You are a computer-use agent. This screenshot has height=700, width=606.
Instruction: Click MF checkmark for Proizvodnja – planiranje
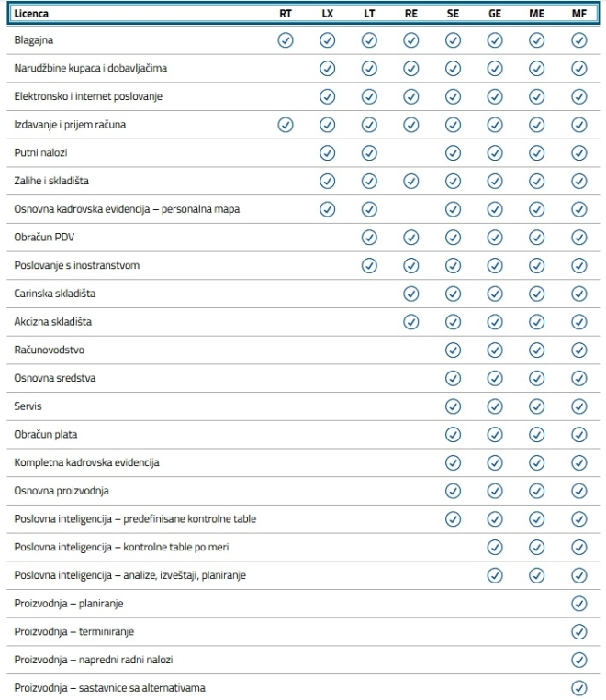(x=578, y=603)
